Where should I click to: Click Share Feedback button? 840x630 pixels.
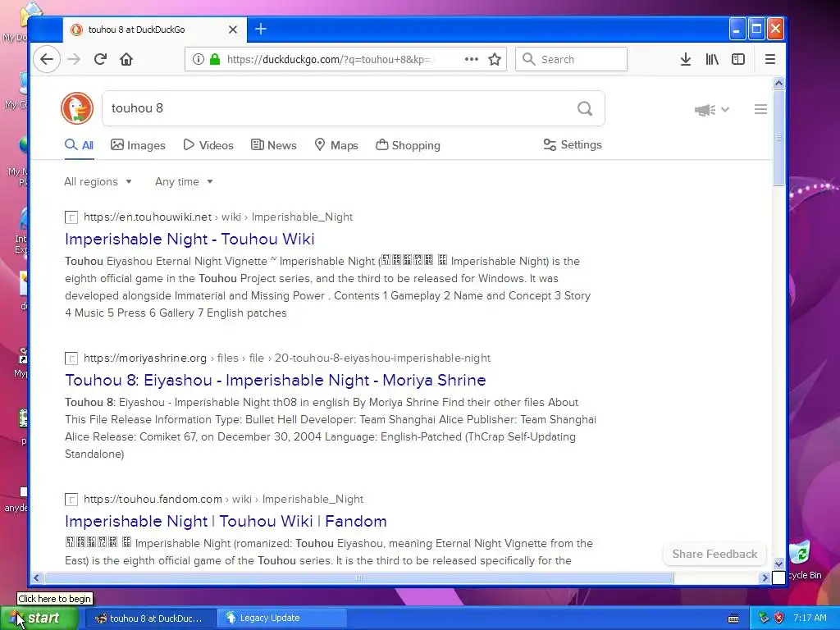(714, 554)
